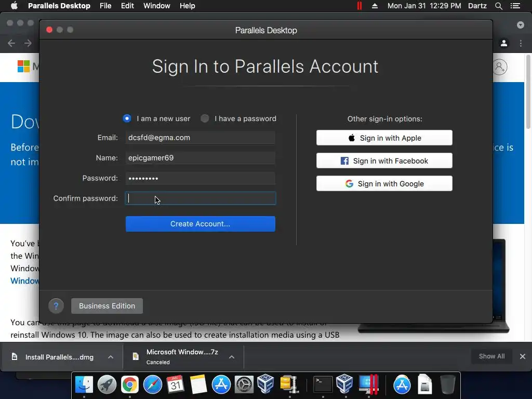Click Show All downloads button
Viewport: 532px width, 399px height.
pyautogui.click(x=491, y=356)
